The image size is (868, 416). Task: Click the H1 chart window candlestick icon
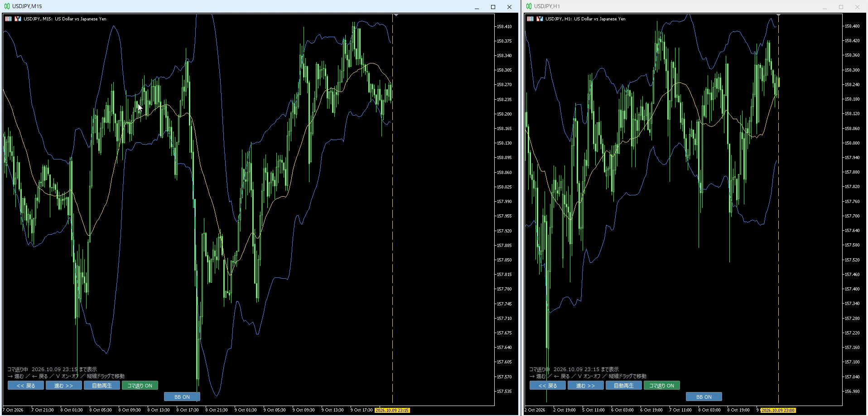529,6
